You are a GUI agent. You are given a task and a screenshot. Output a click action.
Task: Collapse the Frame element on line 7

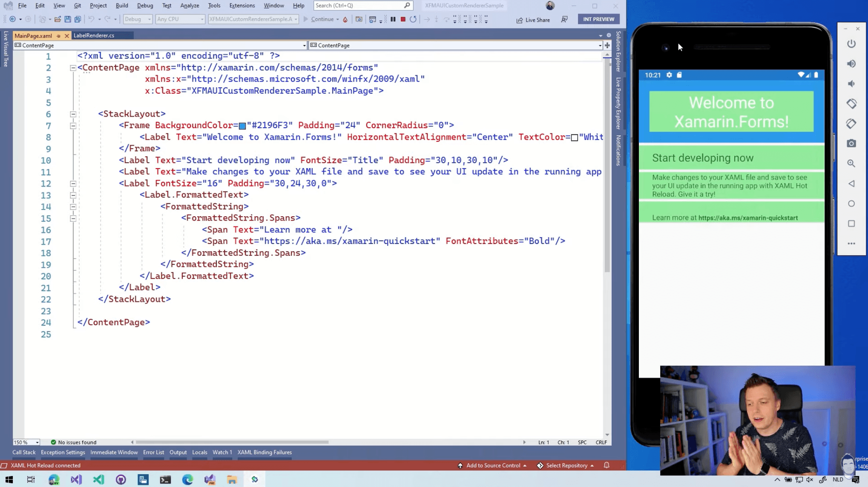(x=73, y=126)
